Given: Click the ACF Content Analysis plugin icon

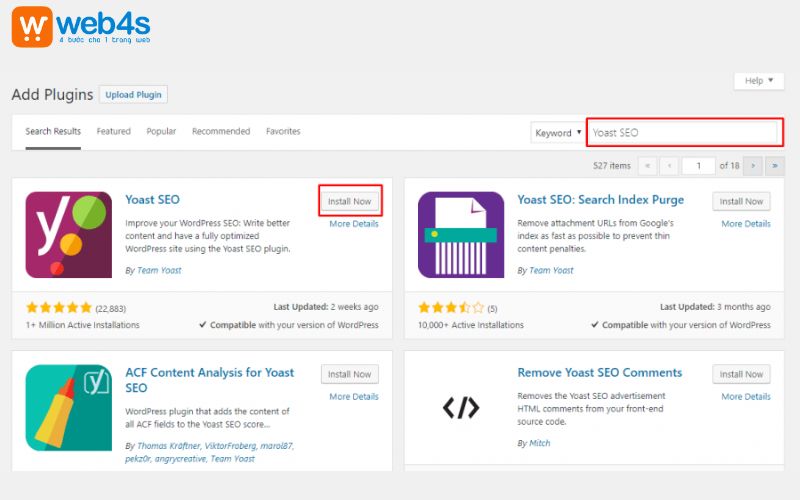Looking at the screenshot, I should (69, 408).
